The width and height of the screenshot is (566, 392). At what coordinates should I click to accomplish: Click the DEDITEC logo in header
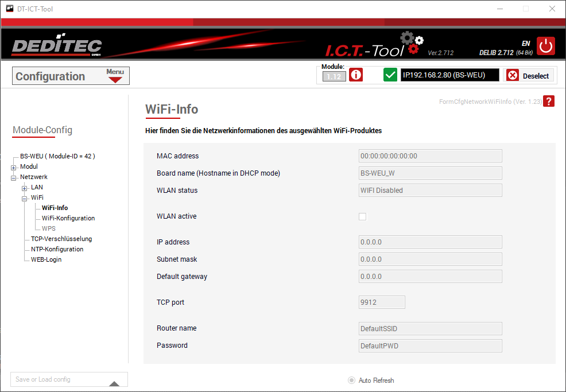click(57, 46)
